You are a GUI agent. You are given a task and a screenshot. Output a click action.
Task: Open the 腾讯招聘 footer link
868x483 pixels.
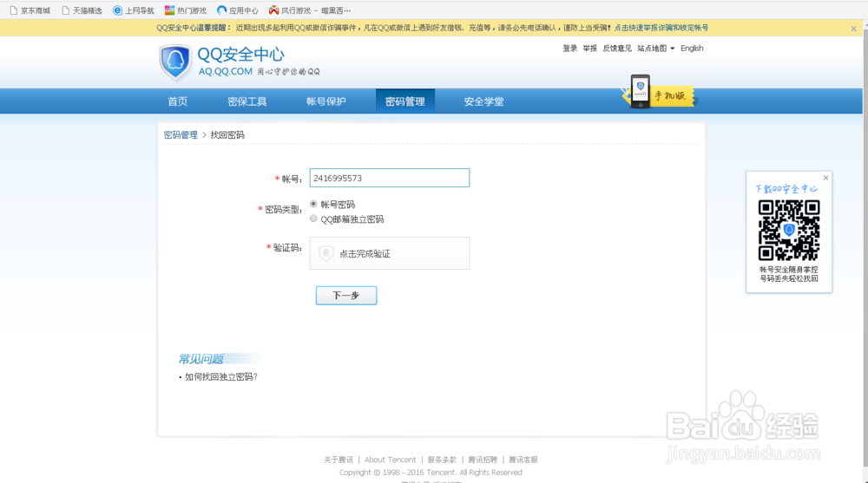tap(483, 460)
